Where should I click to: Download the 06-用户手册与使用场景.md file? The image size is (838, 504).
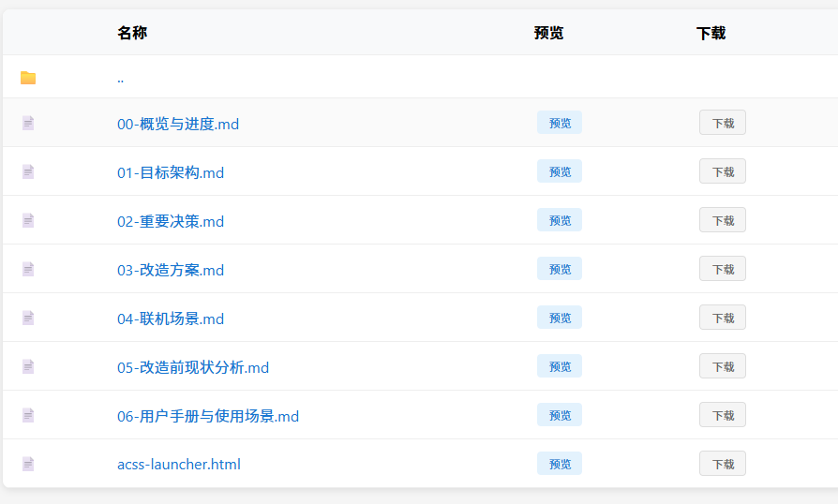[723, 415]
